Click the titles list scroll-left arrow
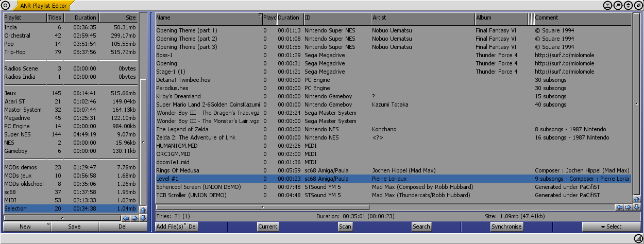The width and height of the screenshot is (644, 244). 620,207
